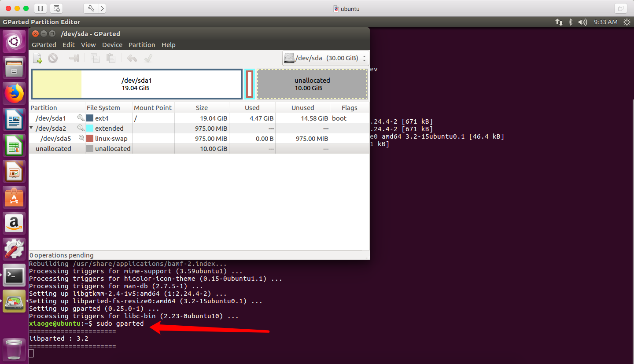This screenshot has height=364, width=634.
Task: Open the Trash from the launcher
Action: (x=14, y=349)
